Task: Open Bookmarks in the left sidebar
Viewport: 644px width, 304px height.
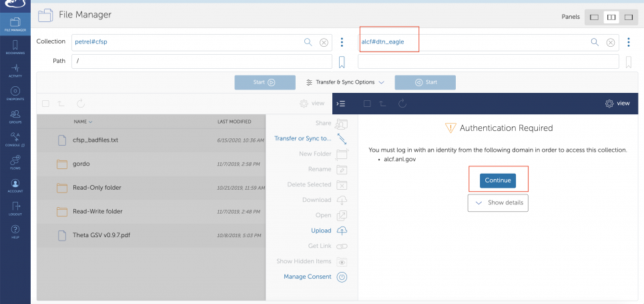Action: coord(15,46)
